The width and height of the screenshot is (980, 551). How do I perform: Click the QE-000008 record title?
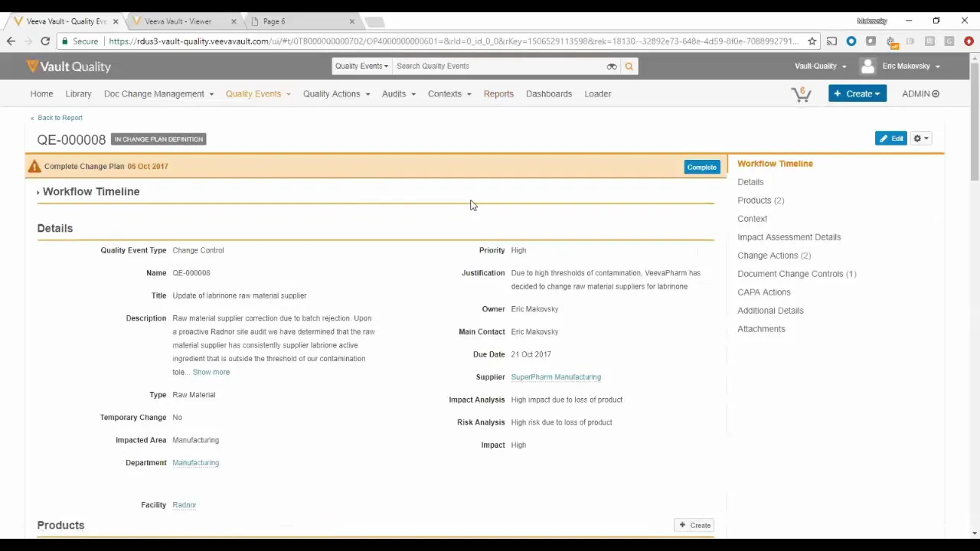71,140
